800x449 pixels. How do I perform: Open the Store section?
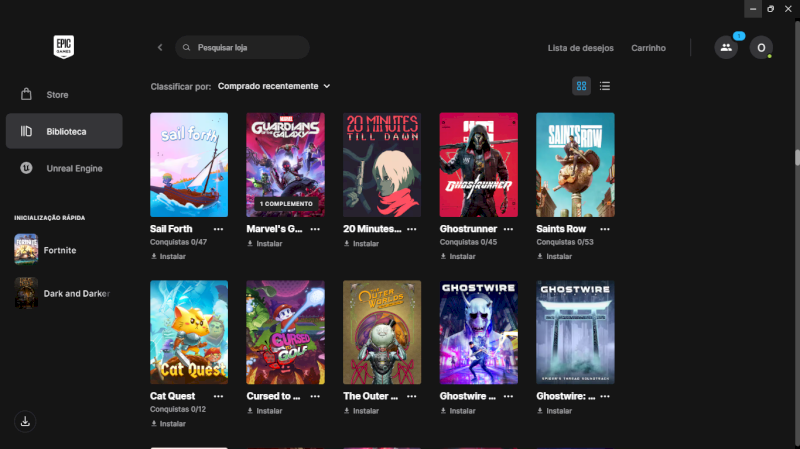pyautogui.click(x=64, y=95)
